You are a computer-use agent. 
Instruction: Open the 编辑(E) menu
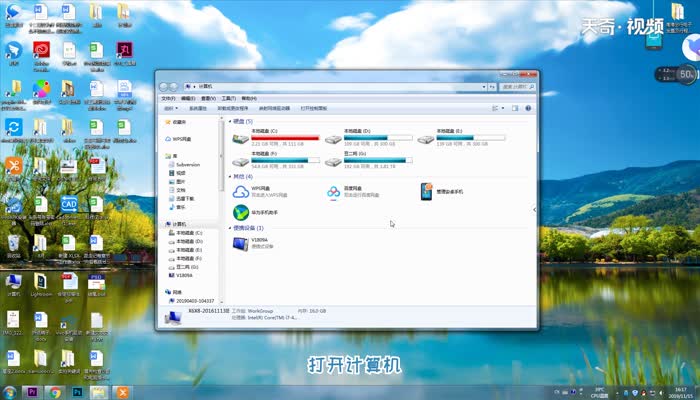click(188, 98)
